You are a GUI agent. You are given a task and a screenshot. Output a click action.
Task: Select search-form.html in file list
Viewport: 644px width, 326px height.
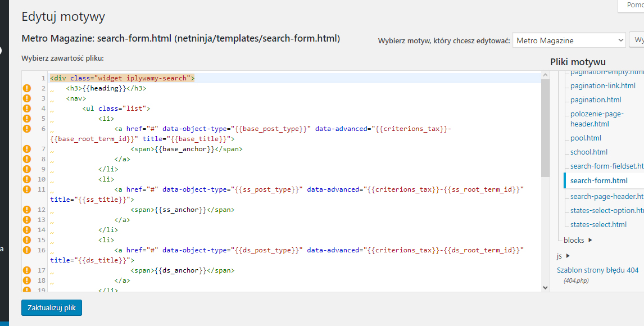coord(599,180)
